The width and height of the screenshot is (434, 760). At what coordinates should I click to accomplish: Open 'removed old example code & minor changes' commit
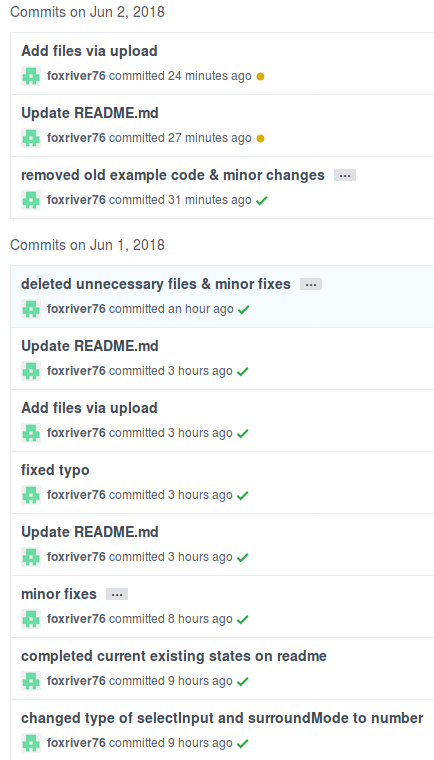[x=173, y=175]
